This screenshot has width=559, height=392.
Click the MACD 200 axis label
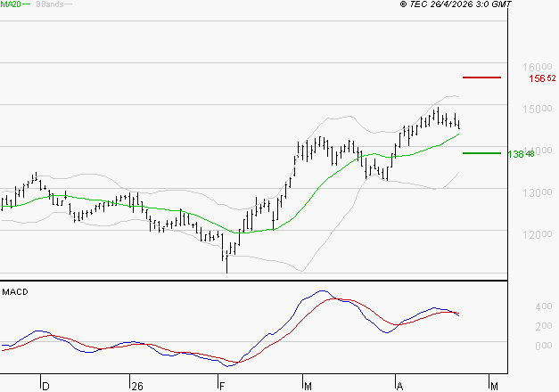click(543, 326)
